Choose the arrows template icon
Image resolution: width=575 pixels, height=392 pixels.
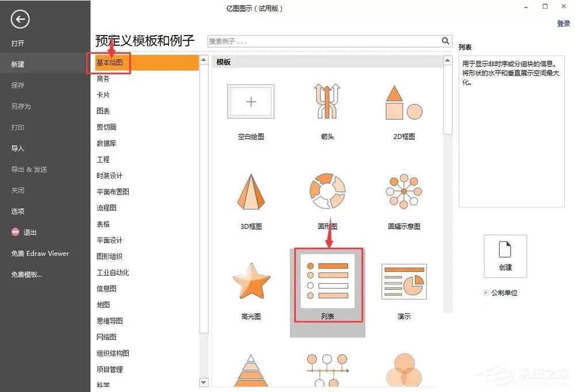click(327, 101)
